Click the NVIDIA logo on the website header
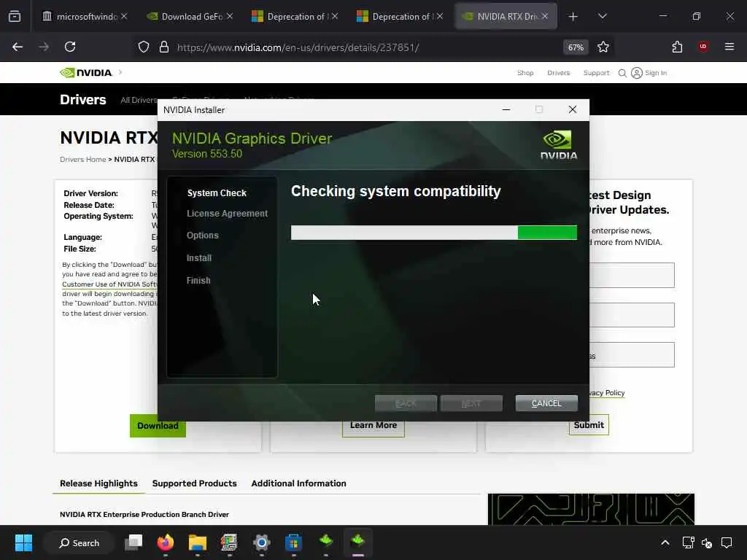 [x=86, y=73]
